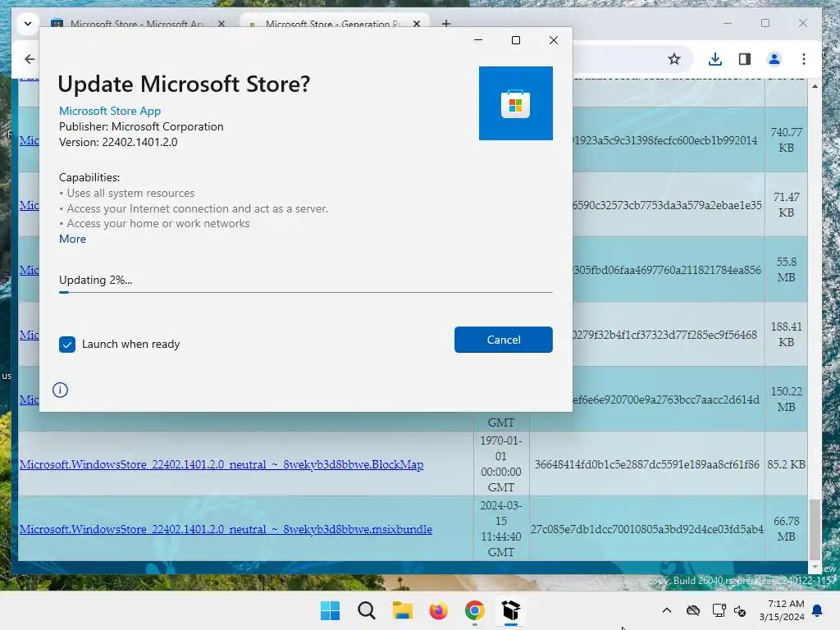
Task: Open File Explorer from taskbar
Action: point(402,610)
